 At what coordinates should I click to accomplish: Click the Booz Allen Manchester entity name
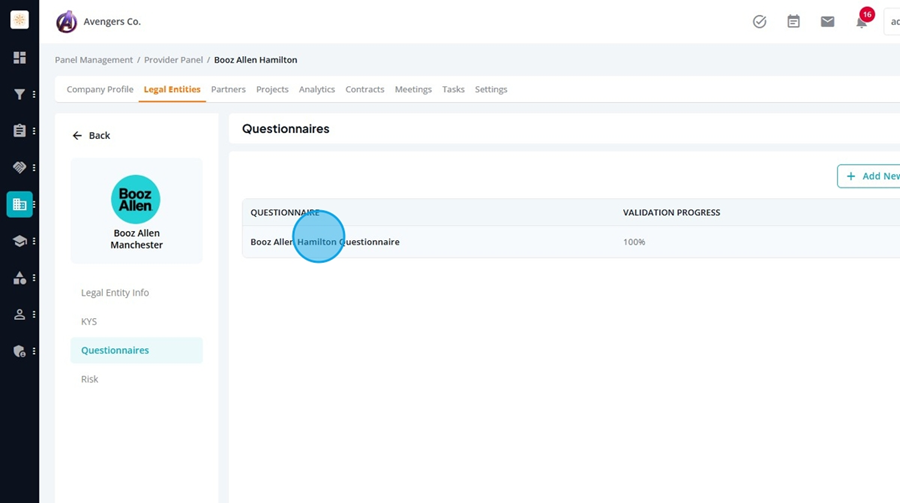[137, 239]
